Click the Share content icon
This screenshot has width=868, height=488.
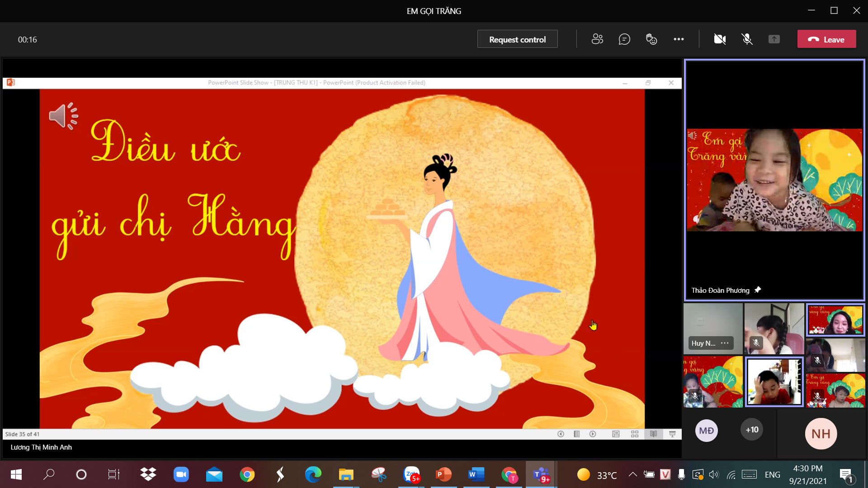[x=774, y=39]
